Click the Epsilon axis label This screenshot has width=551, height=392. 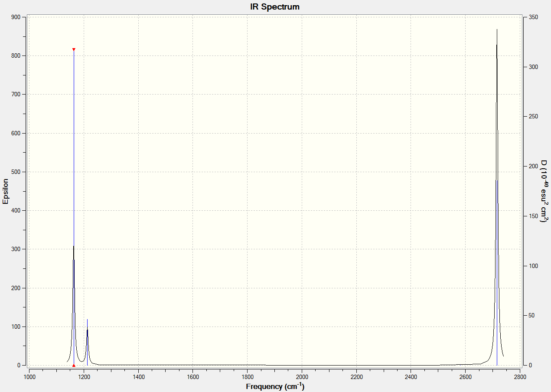point(6,191)
